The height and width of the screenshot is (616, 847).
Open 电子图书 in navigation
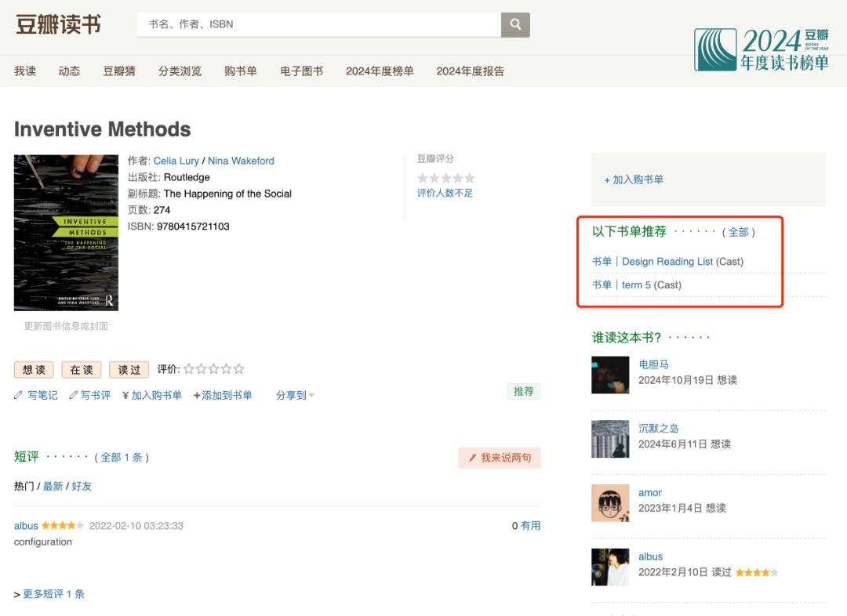click(301, 71)
